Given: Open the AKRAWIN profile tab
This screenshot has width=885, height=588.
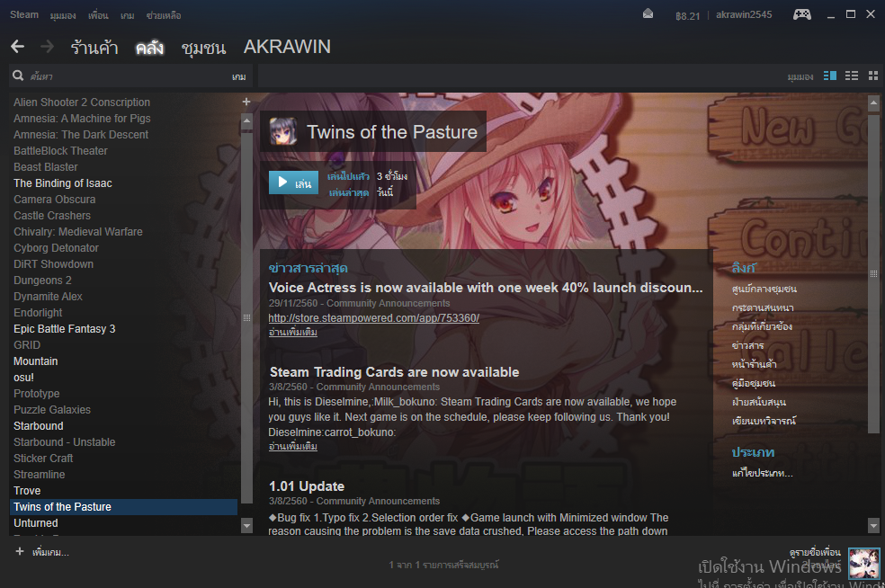Looking at the screenshot, I should click(x=287, y=47).
